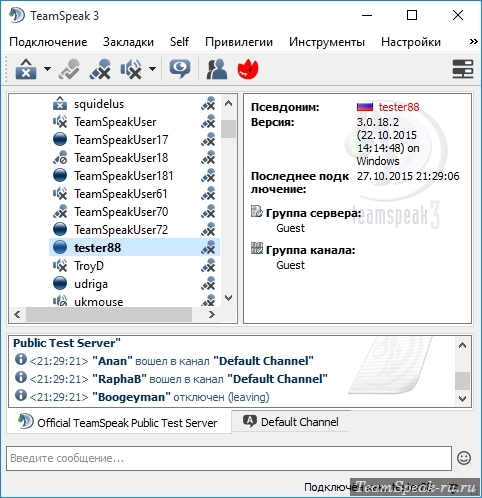Image resolution: width=482 pixels, height=498 pixels.
Task: Click microphone disabled icon beside TeamSpeakUser18
Action: click(x=60, y=158)
